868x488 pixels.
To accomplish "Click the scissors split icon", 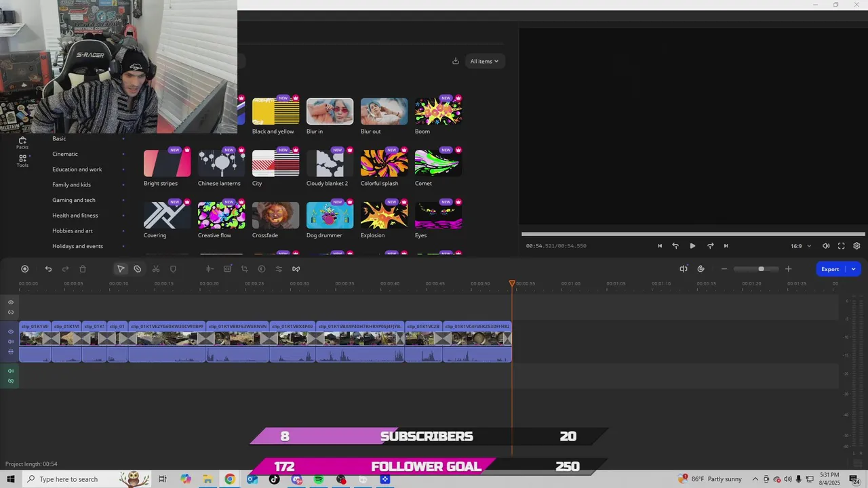I will (156, 269).
